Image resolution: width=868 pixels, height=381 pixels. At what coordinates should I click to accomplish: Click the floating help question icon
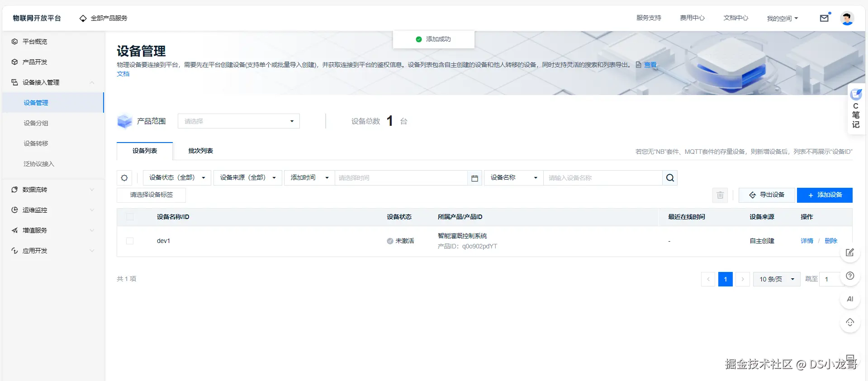[850, 276]
